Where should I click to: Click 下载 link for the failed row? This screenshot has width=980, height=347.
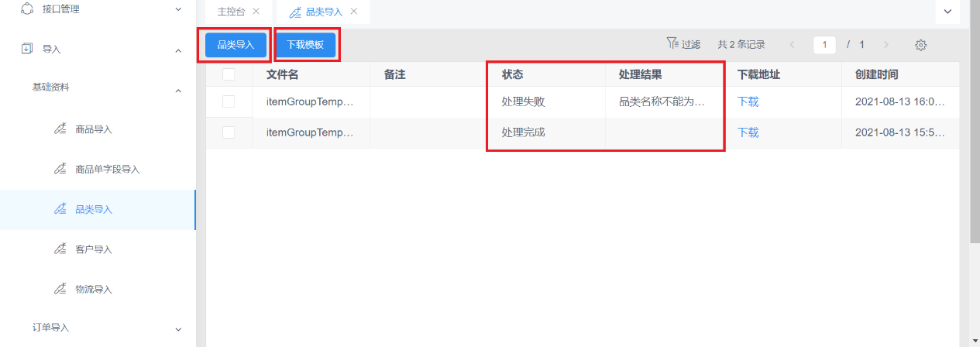(748, 101)
